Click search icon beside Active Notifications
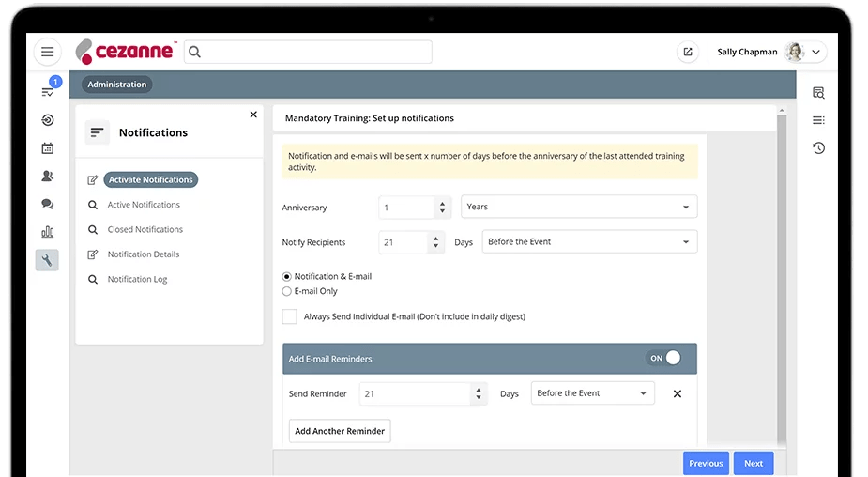The image size is (868, 477). 93,205
